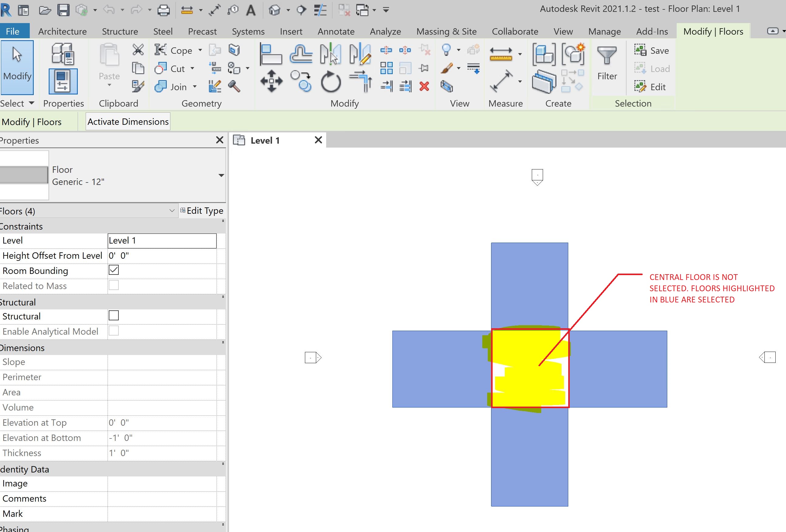Open the Annotate ribbon tab
This screenshot has height=532, width=786.
pyautogui.click(x=336, y=31)
